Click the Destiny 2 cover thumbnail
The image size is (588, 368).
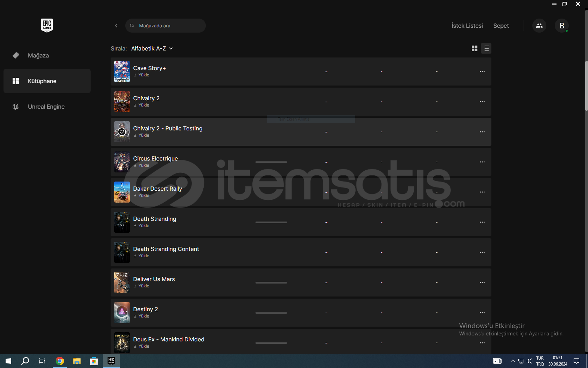tap(122, 313)
